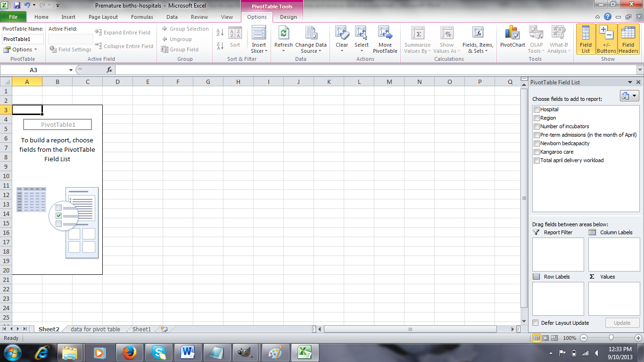This screenshot has height=362, width=644.
Task: Click the Group Selection button
Action: [x=185, y=29]
